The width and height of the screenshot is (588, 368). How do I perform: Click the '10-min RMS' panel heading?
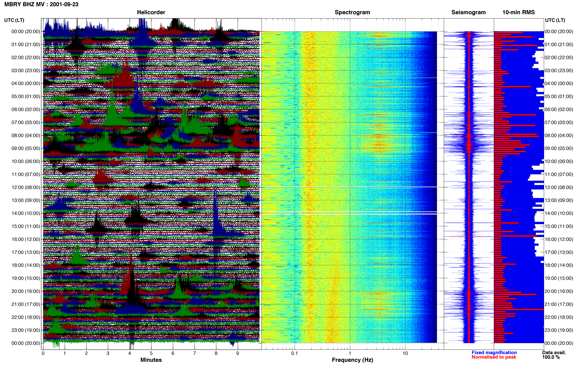point(518,12)
